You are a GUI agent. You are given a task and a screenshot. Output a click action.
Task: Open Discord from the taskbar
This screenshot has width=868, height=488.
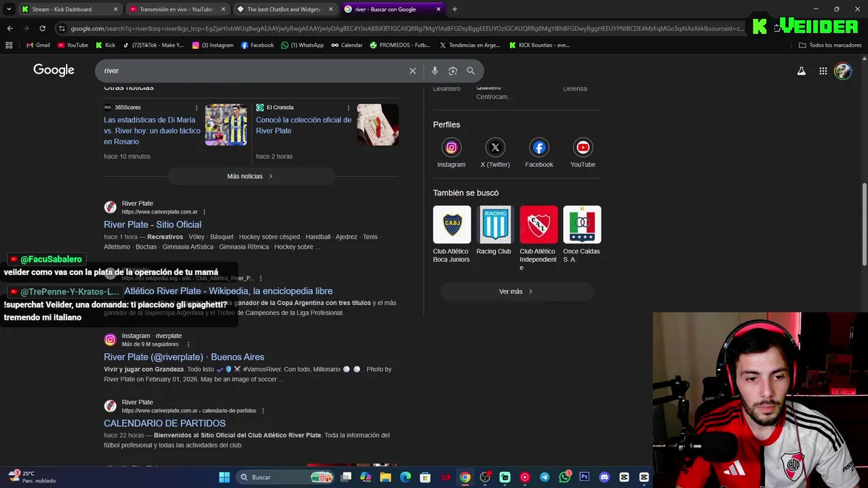604,477
